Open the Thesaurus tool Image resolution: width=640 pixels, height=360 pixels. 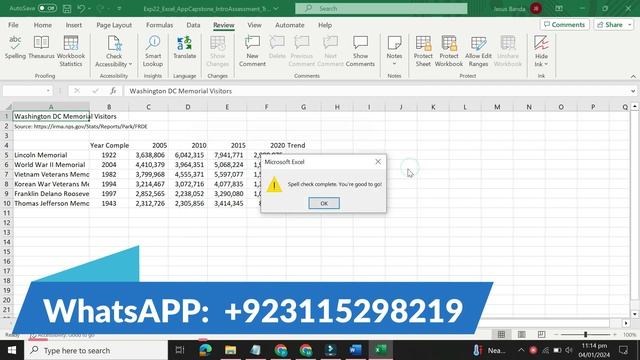[41, 47]
